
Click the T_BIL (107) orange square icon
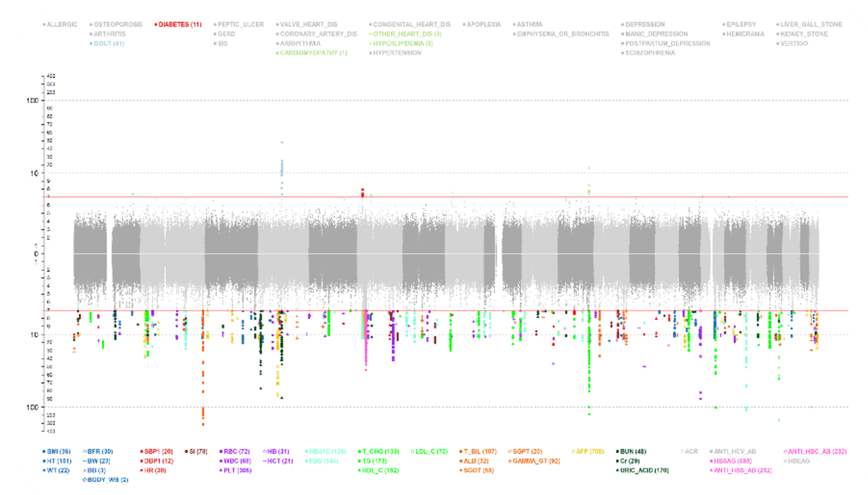pyautogui.click(x=459, y=451)
